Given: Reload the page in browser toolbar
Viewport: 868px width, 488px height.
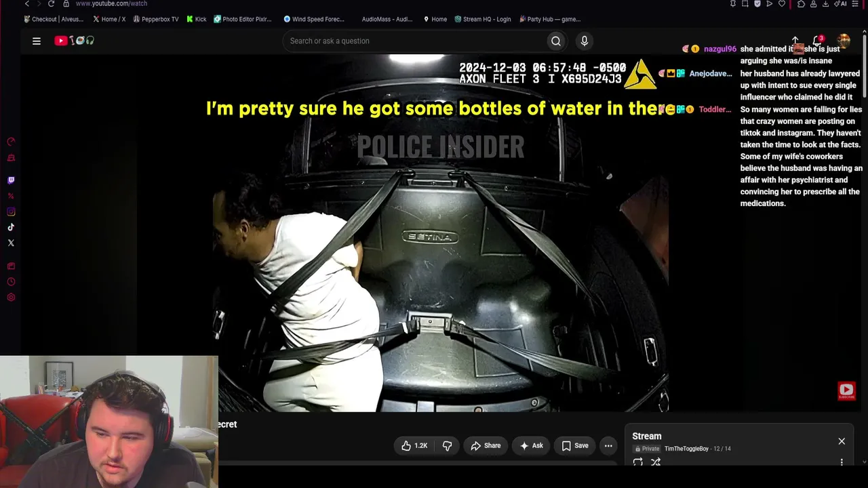Looking at the screenshot, I should (x=51, y=3).
